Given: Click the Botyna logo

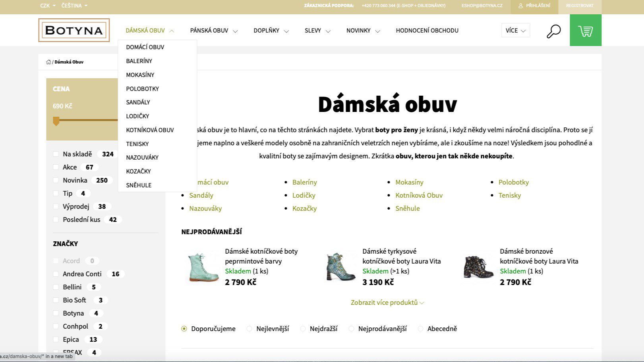Looking at the screenshot, I should pos(74,30).
